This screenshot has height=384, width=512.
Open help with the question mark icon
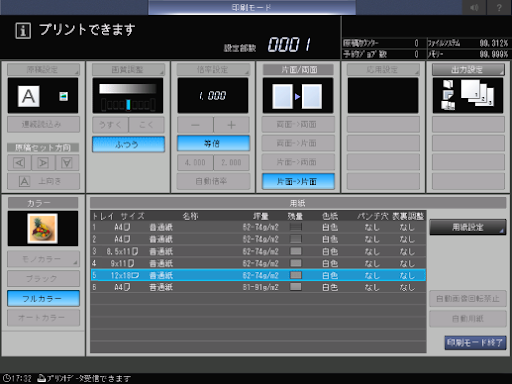[499, 7]
